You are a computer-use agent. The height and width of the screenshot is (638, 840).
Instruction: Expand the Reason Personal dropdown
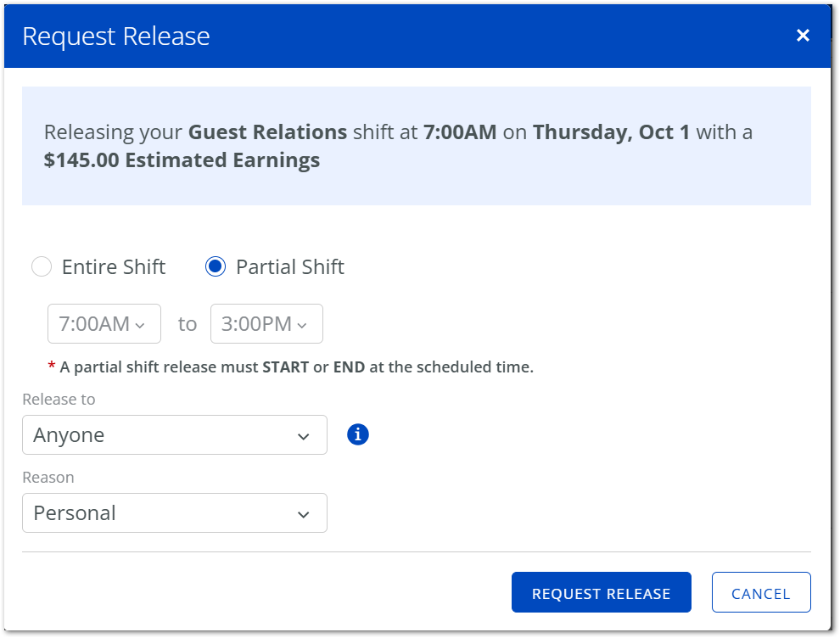pos(175,512)
